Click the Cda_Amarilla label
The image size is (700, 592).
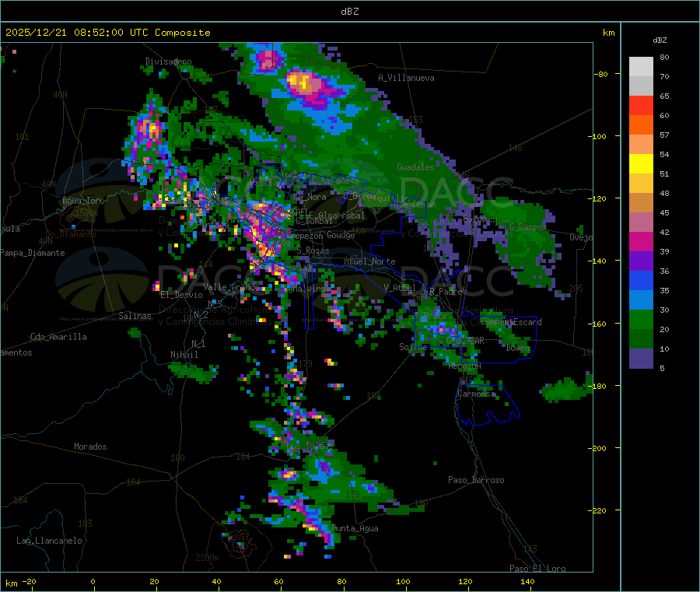click(x=58, y=337)
